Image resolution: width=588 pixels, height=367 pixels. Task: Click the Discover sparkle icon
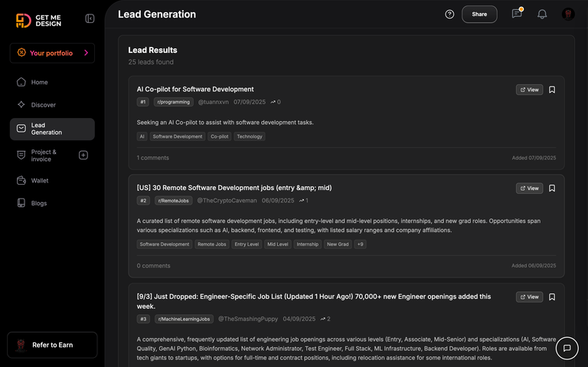point(21,104)
